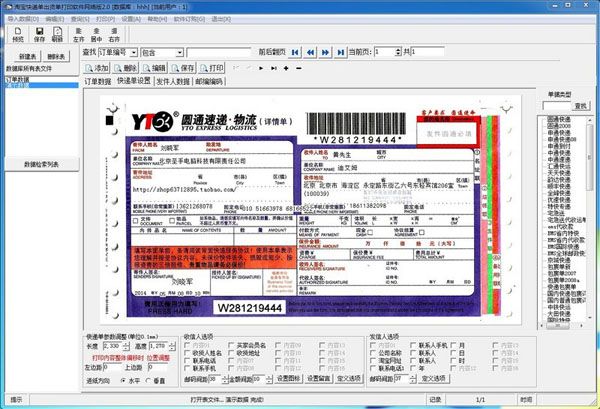Image resolution: width=600 pixels, height=409 pixels.
Task: Enable the 买家会员名 checkbox
Action: coord(239,344)
